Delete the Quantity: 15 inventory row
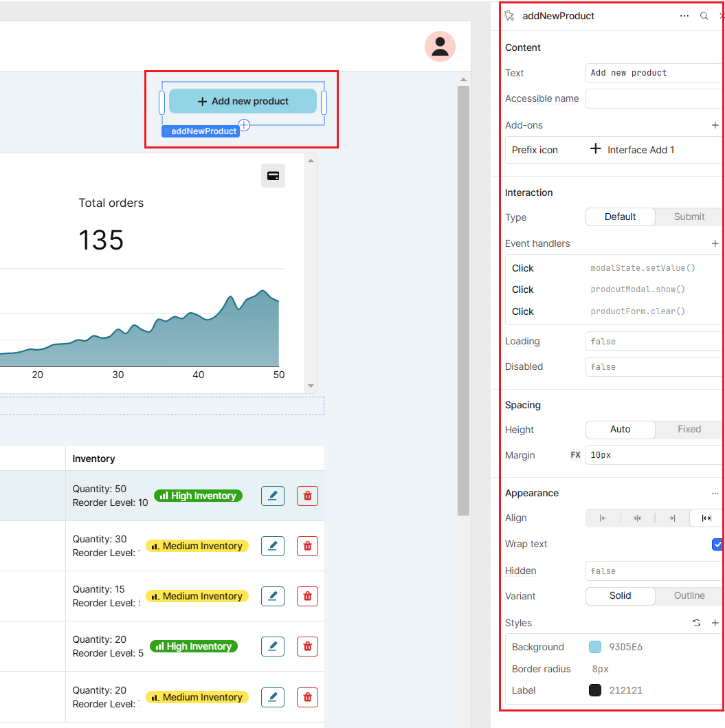 (x=307, y=596)
